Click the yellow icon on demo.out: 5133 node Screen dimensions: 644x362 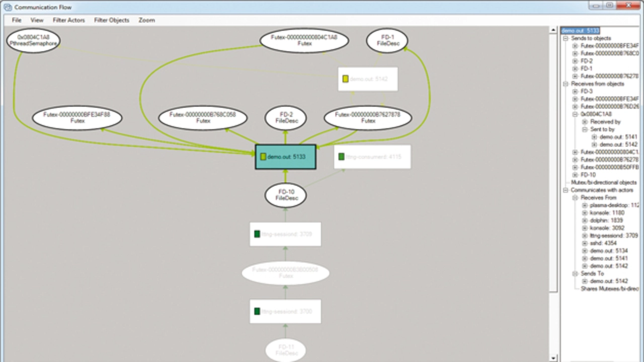click(263, 157)
